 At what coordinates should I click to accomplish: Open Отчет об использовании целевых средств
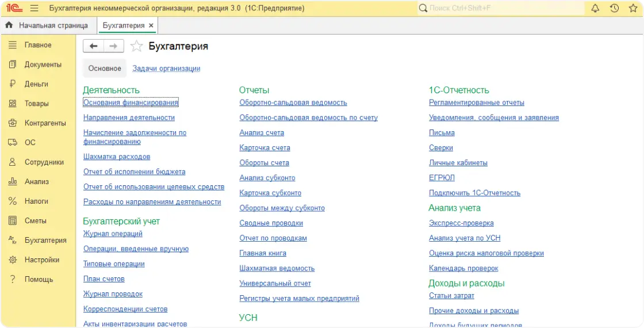(x=154, y=187)
